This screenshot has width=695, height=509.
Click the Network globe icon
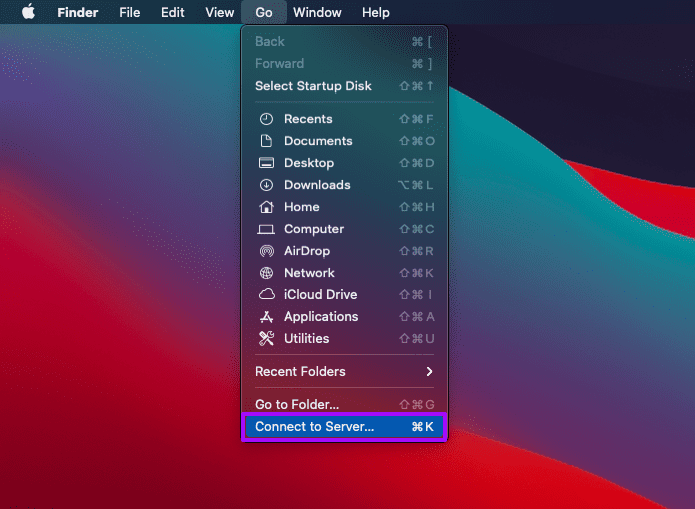point(266,273)
